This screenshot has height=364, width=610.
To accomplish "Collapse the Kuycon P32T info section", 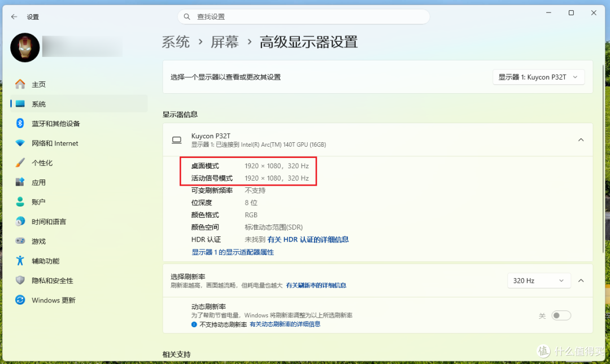I will tap(581, 140).
